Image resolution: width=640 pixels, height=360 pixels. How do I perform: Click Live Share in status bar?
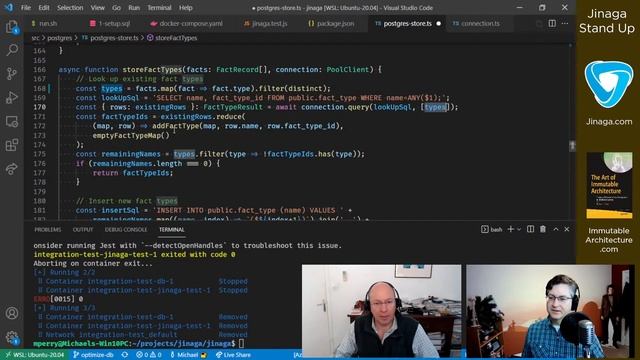233,355
